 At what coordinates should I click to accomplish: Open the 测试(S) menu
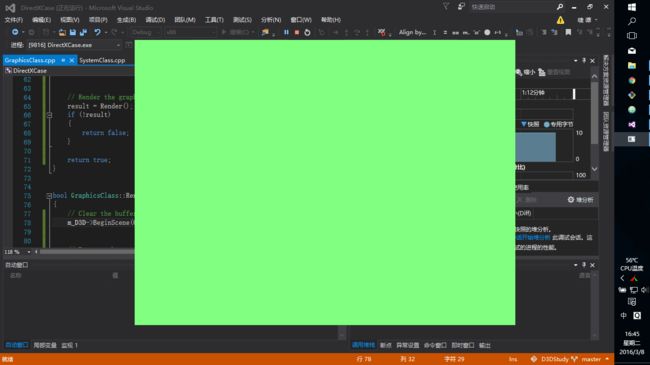pos(242,19)
